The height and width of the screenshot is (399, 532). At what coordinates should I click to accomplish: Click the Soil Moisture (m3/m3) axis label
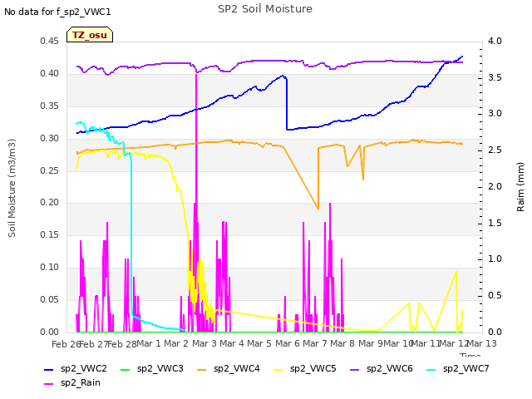pyautogui.click(x=12, y=188)
